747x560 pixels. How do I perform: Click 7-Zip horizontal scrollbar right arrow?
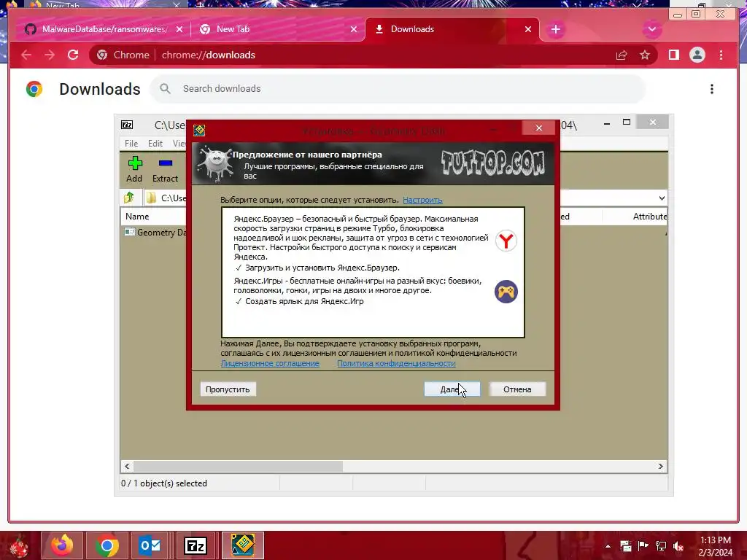click(x=661, y=466)
